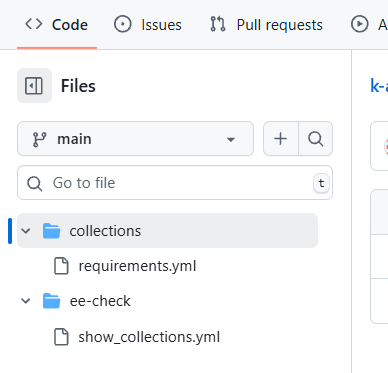This screenshot has height=373, width=388.
Task: Focus the Go to file field
Action: tap(175, 183)
